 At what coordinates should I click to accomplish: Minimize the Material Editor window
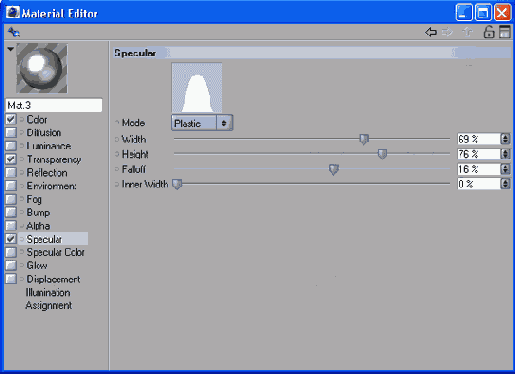coord(464,13)
